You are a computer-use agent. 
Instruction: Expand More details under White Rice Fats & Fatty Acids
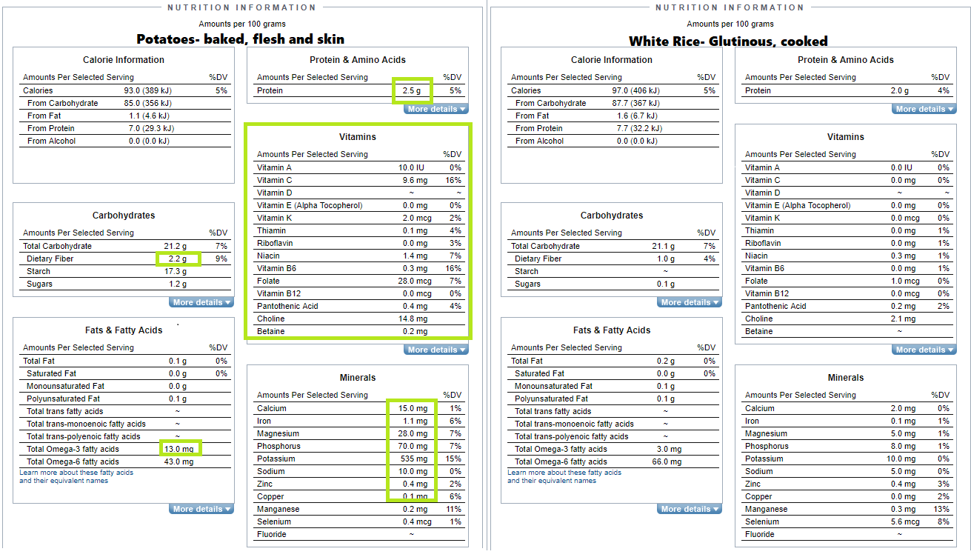(x=690, y=509)
